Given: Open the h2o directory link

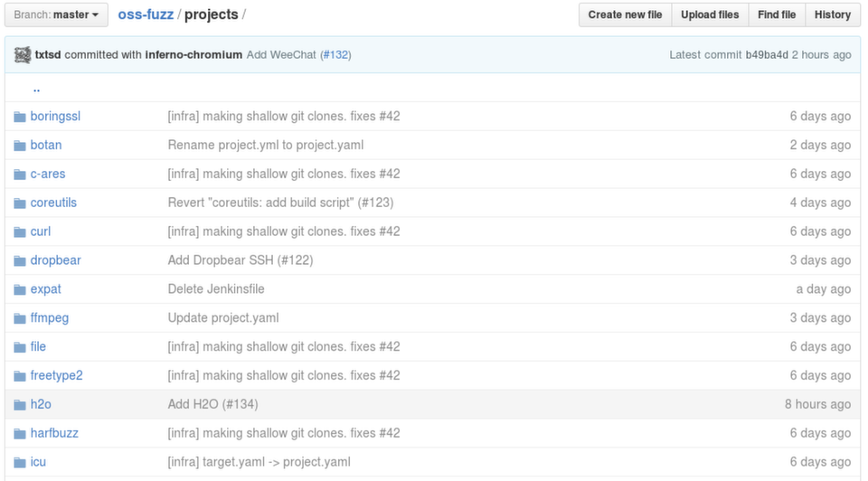Looking at the screenshot, I should 41,404.
